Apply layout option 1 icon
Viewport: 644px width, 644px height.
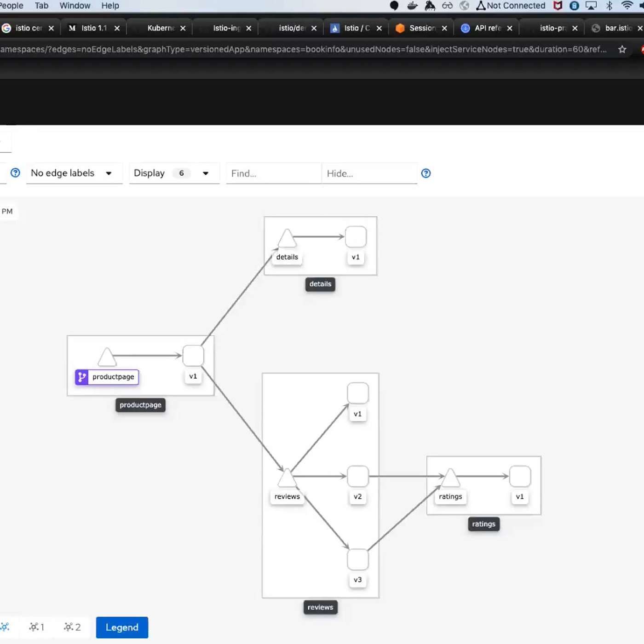coord(36,627)
